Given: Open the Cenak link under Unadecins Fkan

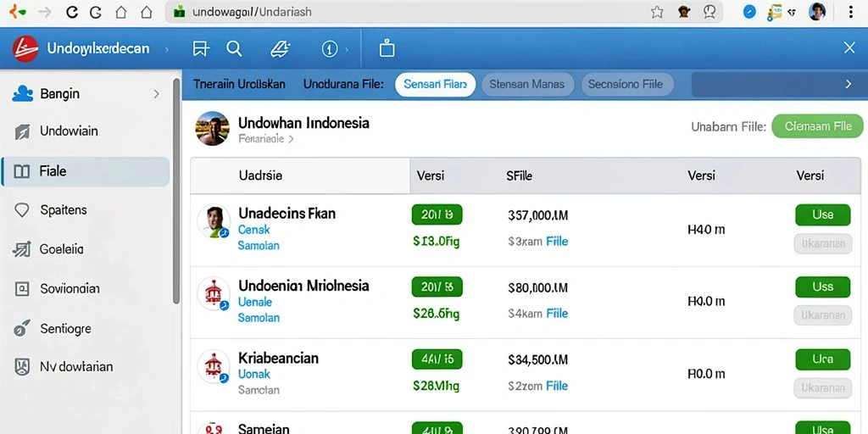Looking at the screenshot, I should (254, 230).
